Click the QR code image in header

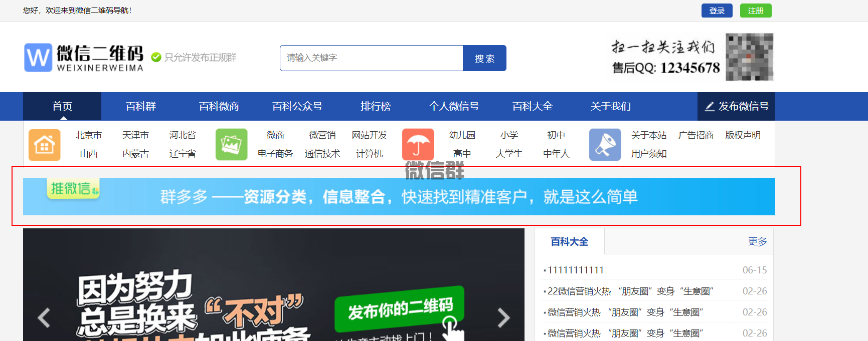[x=749, y=57]
